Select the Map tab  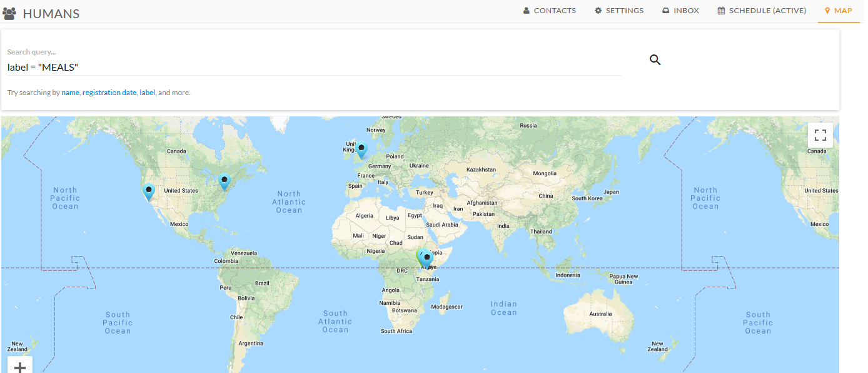pos(839,11)
